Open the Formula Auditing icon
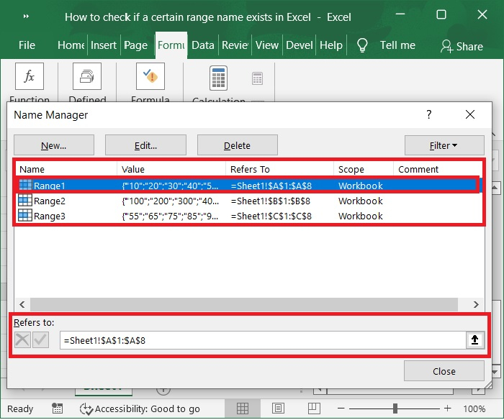The width and height of the screenshot is (504, 420). 150,76
